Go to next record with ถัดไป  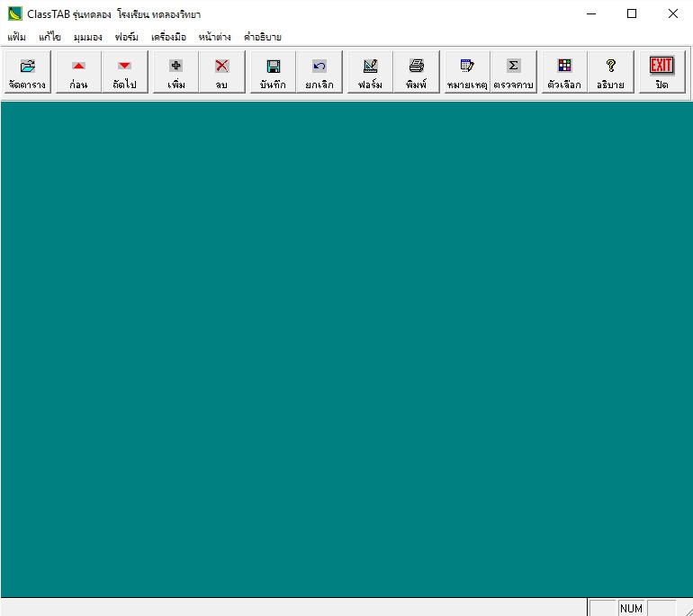[124, 72]
